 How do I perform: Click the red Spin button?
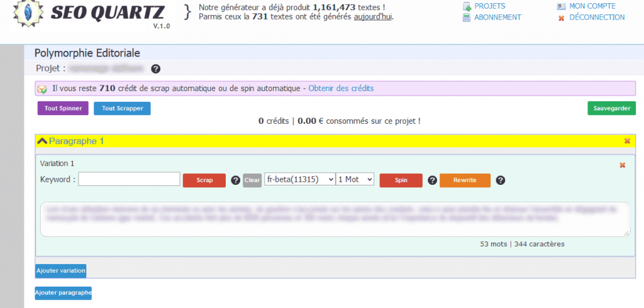[401, 180]
